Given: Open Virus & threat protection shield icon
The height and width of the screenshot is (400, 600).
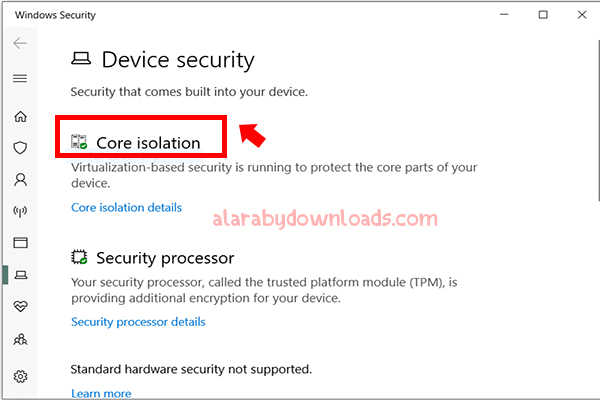Looking at the screenshot, I should pos(20,148).
